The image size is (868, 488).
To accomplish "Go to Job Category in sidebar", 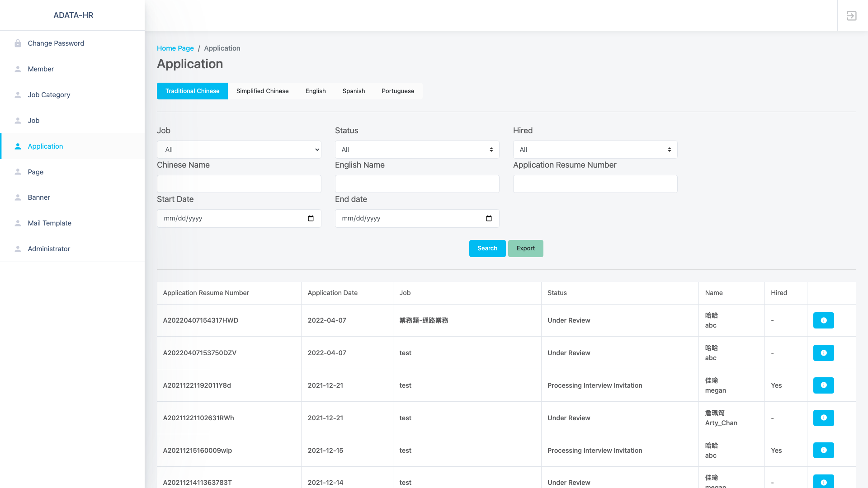I will click(x=49, y=95).
